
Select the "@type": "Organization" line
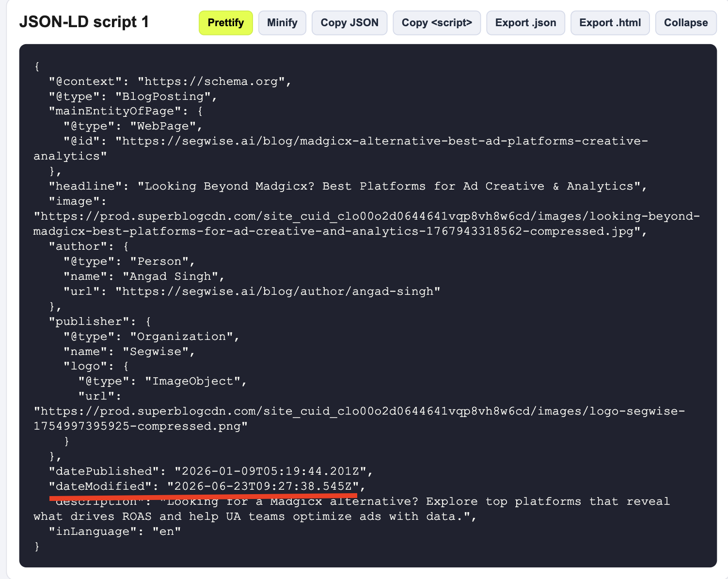click(x=152, y=337)
